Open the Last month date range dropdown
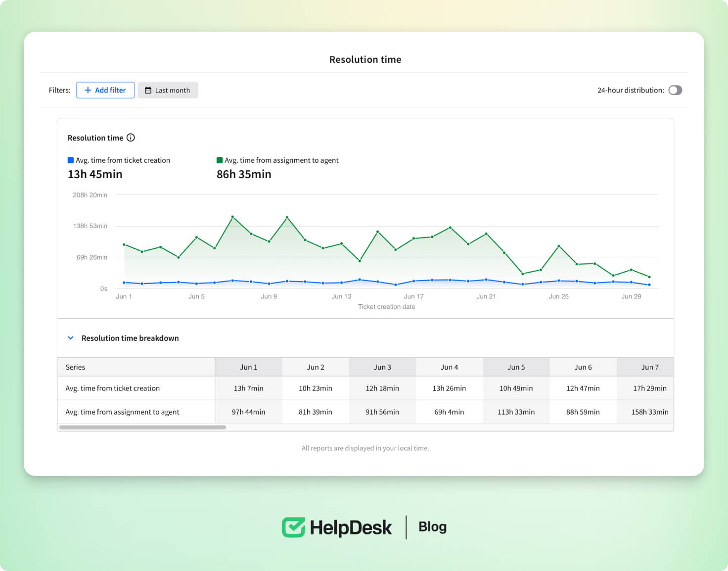The width and height of the screenshot is (728, 571). tap(168, 90)
